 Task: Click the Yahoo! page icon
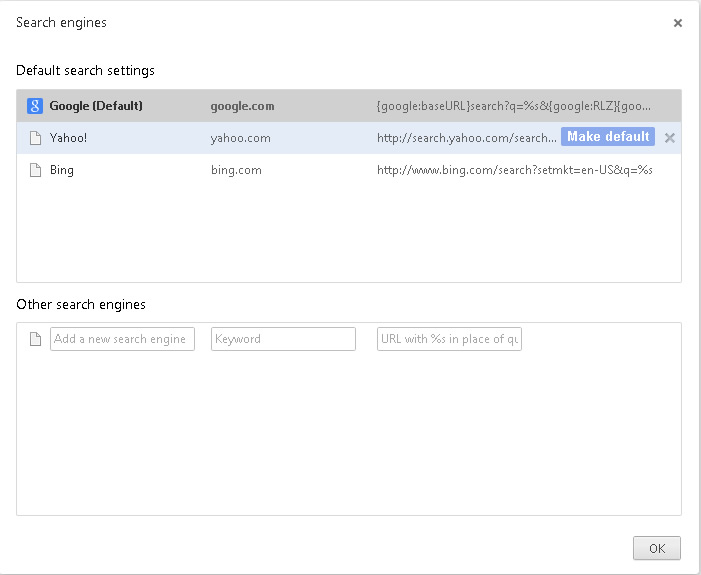[35, 138]
